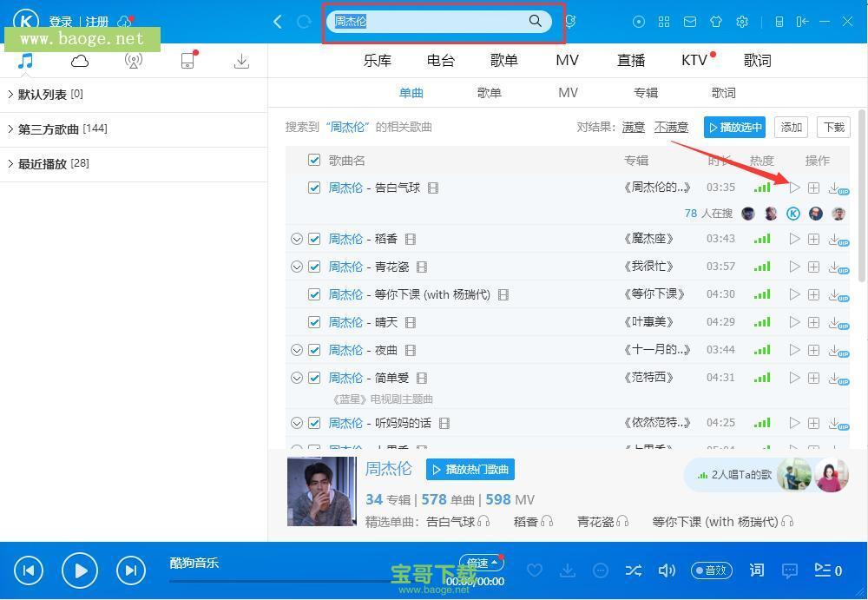Click the 播放热门歌曲 button

tap(470, 469)
